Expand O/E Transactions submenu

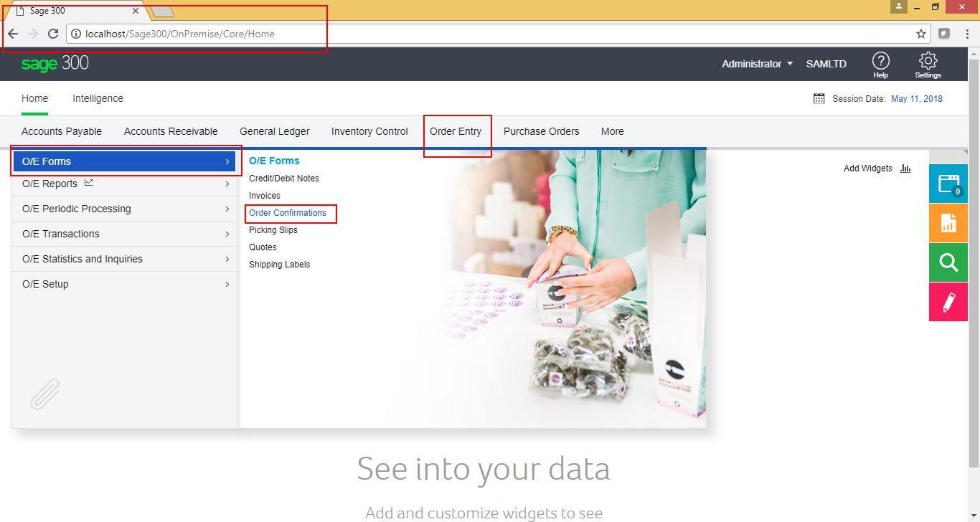tap(125, 234)
